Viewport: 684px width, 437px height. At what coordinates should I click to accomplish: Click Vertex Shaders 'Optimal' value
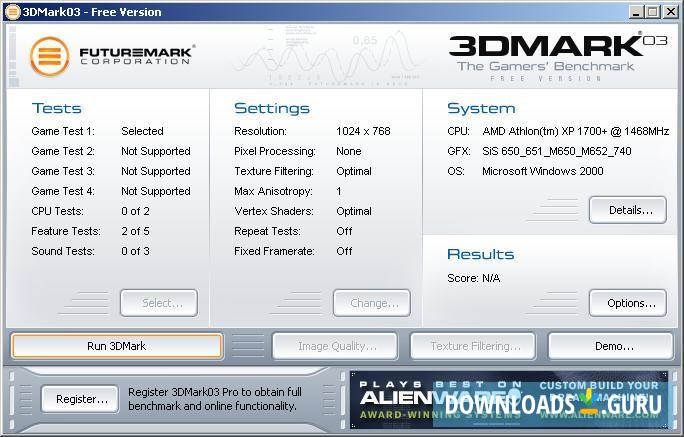tap(354, 211)
